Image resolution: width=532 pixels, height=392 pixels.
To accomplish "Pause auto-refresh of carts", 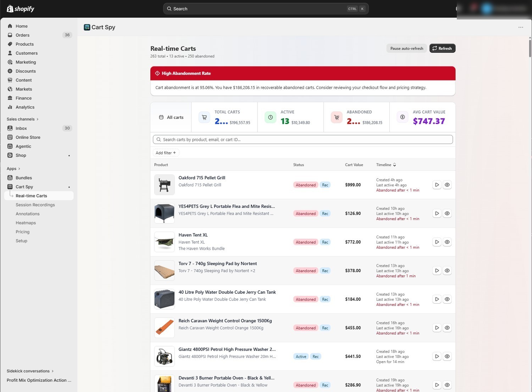I will click(406, 48).
